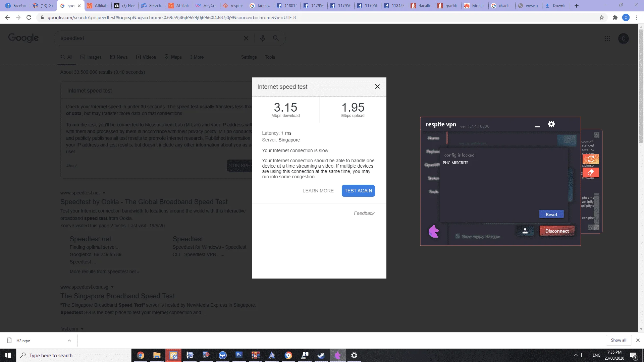Open Chrome from the taskbar
644x362 pixels.
point(141,355)
